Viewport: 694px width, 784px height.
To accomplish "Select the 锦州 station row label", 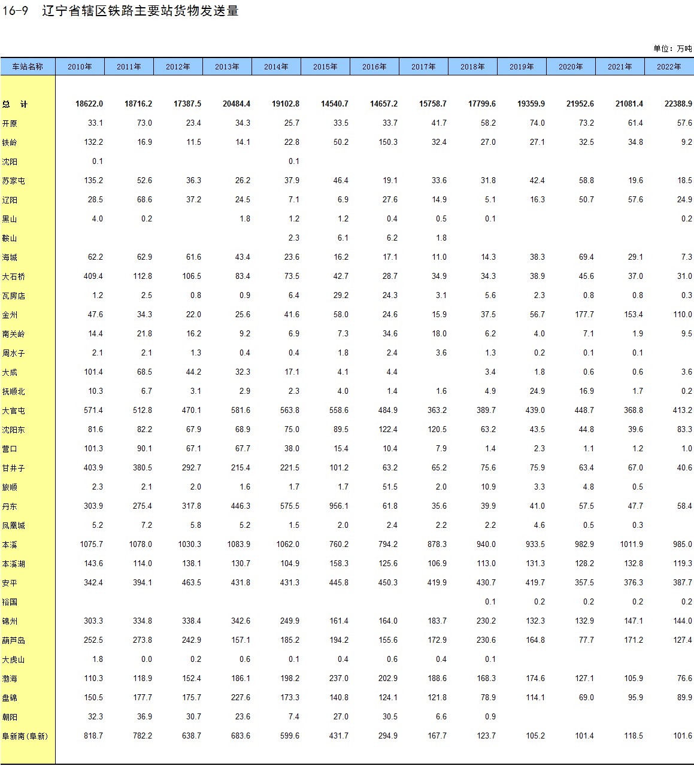I will click(10, 621).
